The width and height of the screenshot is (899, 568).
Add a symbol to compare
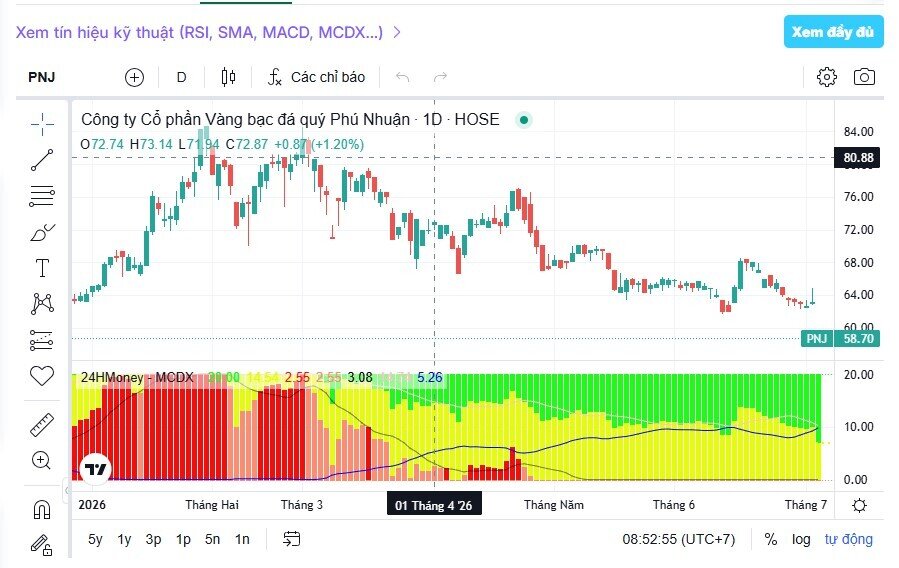coord(134,77)
